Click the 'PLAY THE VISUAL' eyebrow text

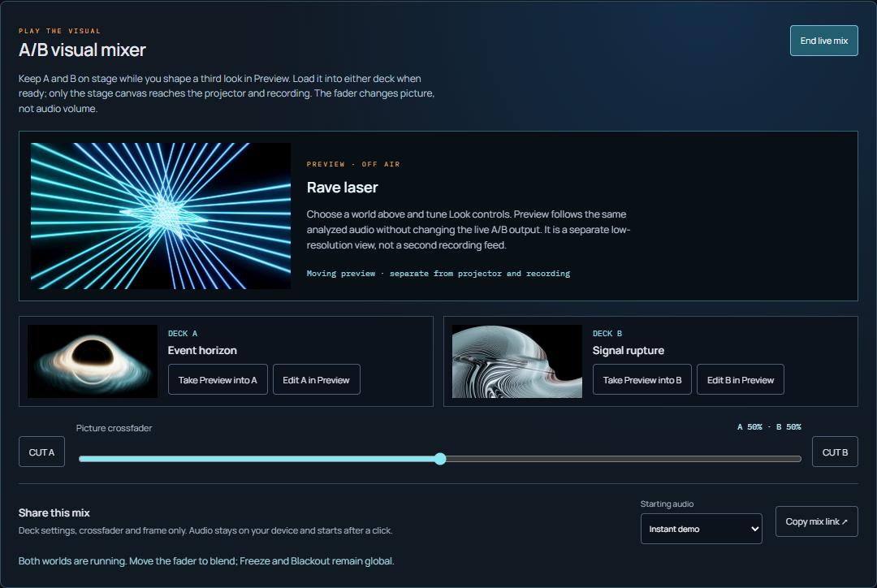59,31
